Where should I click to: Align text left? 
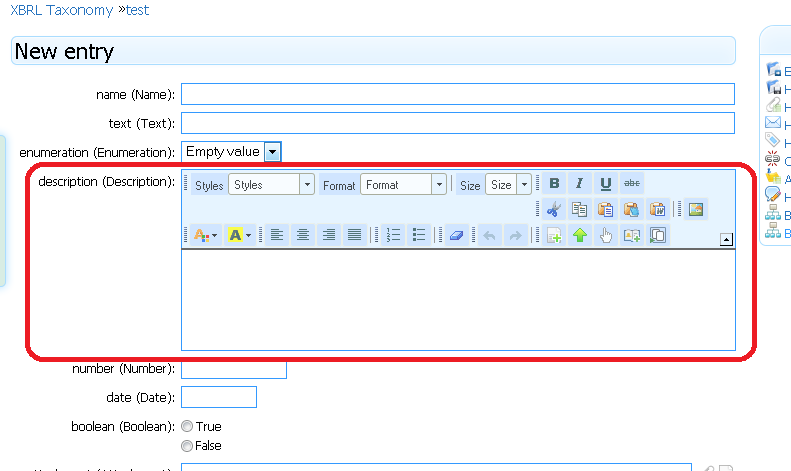click(277, 235)
